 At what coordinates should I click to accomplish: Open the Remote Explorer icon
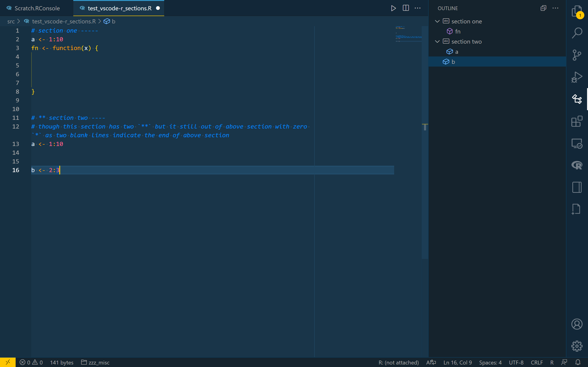point(577,143)
